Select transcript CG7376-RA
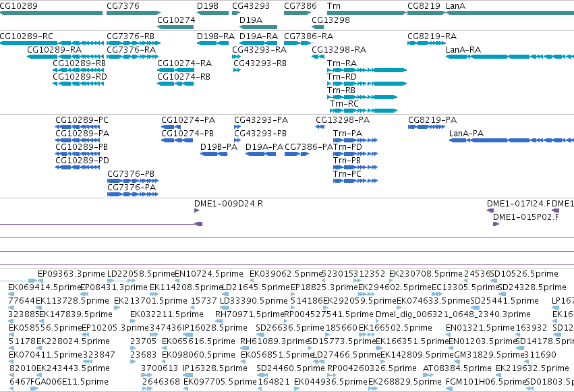Viewport: 574px width, 392px height. coord(131,50)
